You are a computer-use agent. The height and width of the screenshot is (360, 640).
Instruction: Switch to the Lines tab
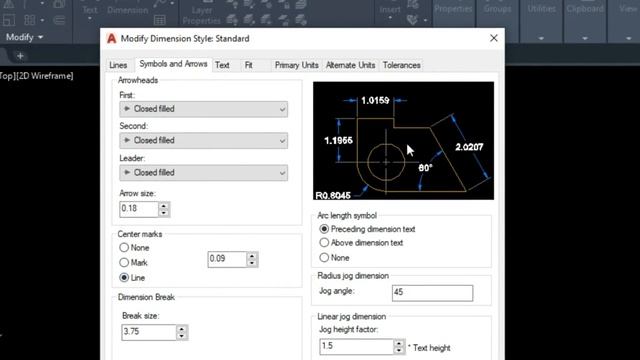(118, 65)
